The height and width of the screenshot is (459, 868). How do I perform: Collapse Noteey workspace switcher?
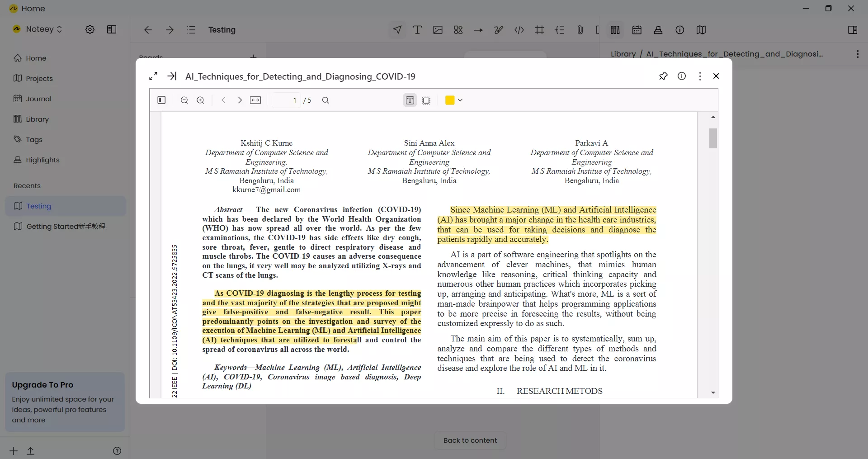point(59,29)
